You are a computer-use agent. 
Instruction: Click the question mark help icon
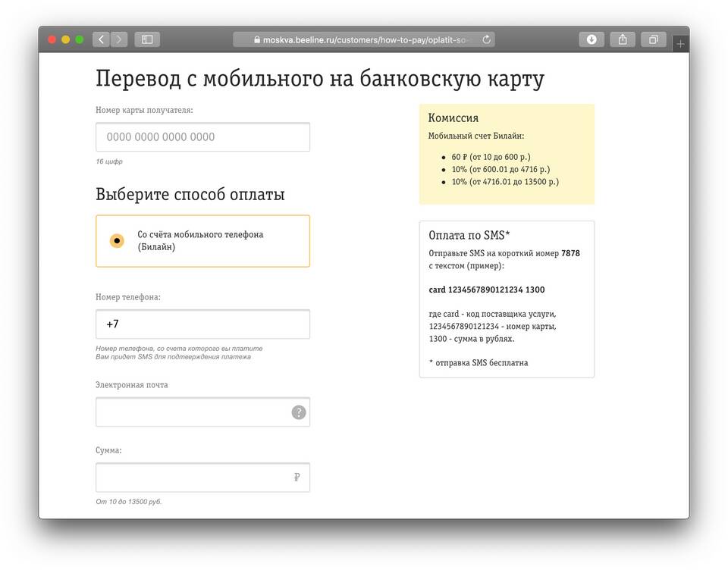point(299,412)
